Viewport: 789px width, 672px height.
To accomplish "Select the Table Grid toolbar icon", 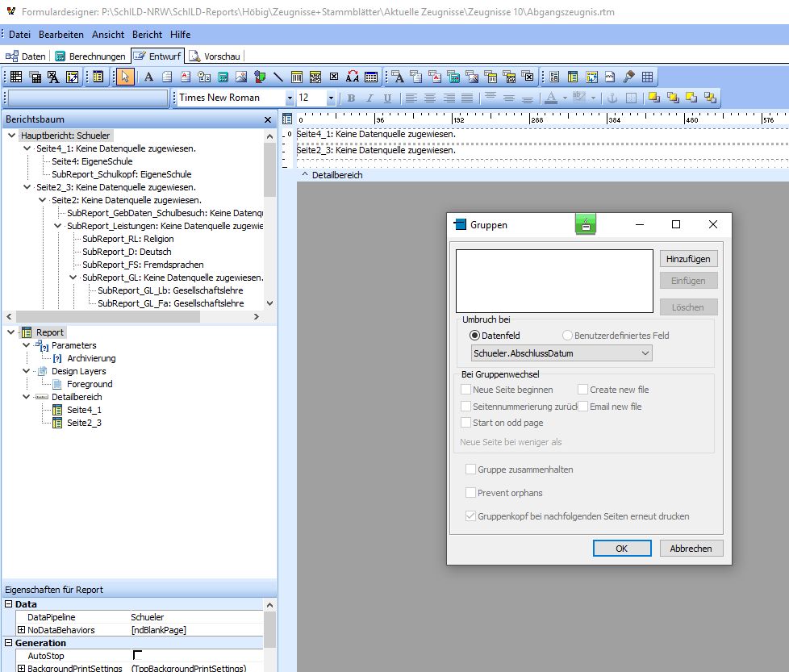I will [371, 77].
